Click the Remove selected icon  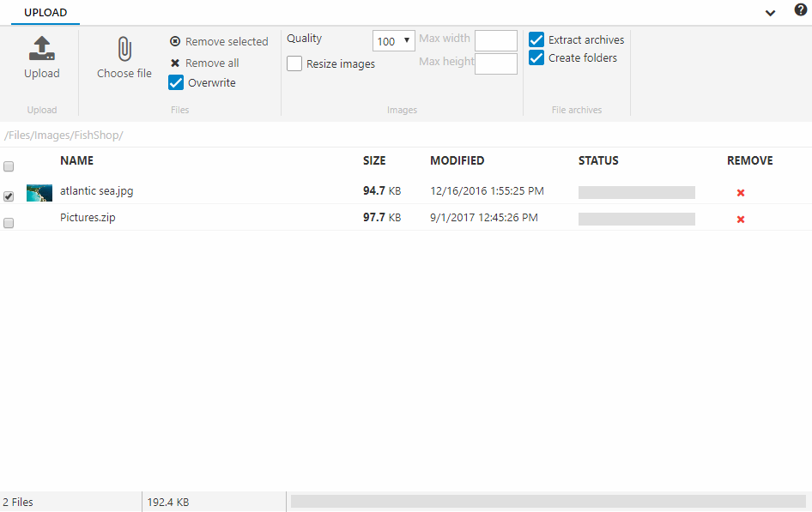pos(175,41)
